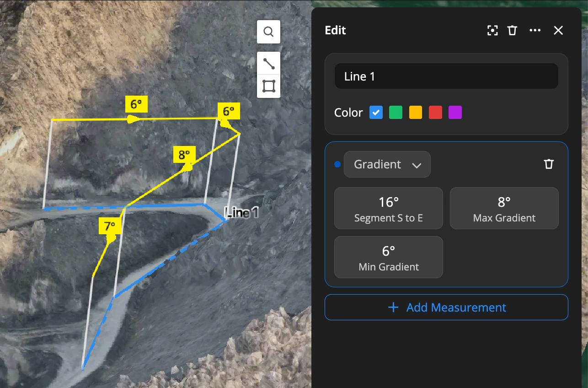The height and width of the screenshot is (388, 588).
Task: Open the Gradient measurement type dropdown
Action: (x=387, y=164)
